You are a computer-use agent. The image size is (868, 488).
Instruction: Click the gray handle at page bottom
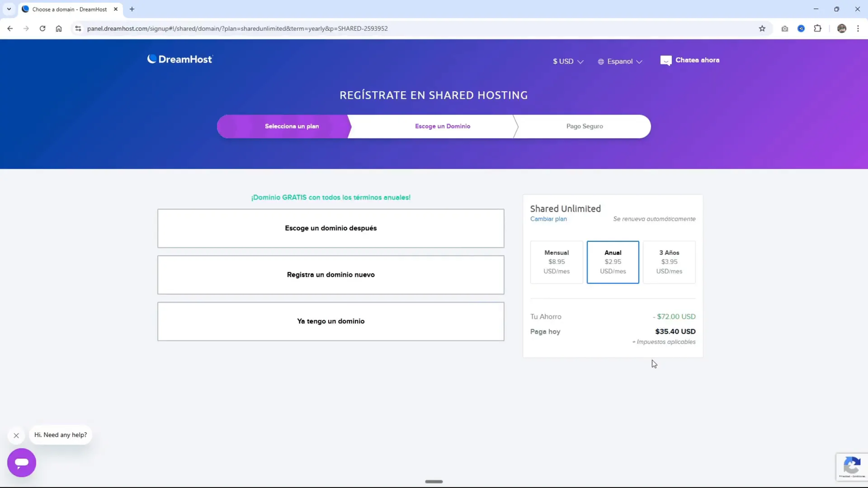pyautogui.click(x=434, y=481)
